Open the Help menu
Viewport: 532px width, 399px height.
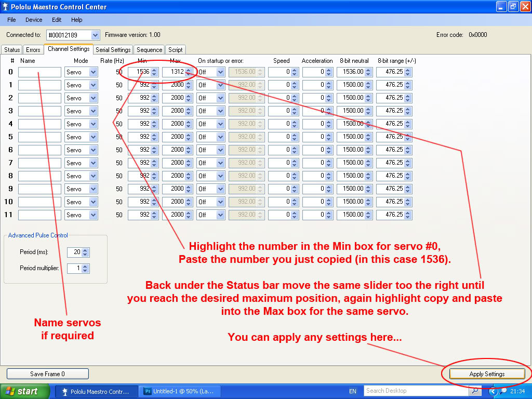77,20
